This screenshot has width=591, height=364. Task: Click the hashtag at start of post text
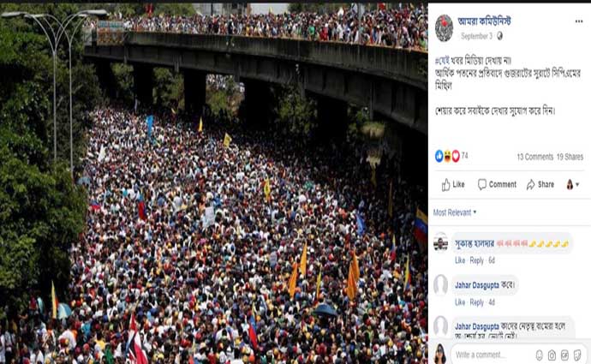(443, 61)
